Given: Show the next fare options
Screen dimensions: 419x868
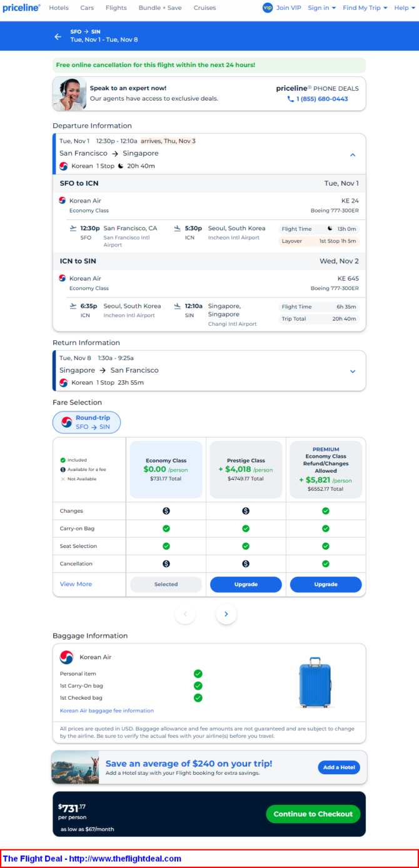Looking at the screenshot, I should pyautogui.click(x=226, y=614).
